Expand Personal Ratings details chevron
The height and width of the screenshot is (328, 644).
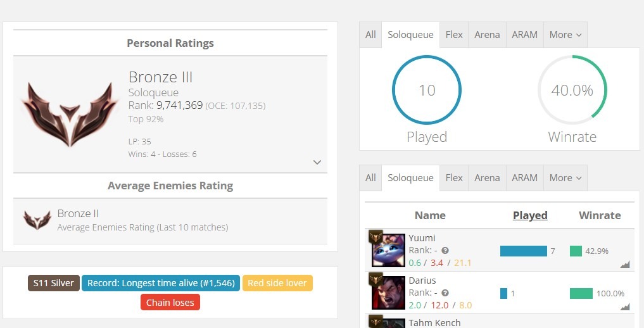317,162
